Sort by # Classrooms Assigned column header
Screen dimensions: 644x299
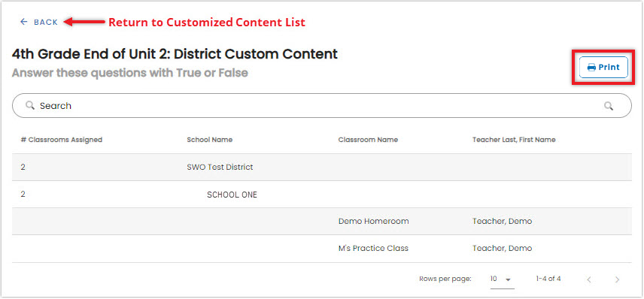point(61,140)
